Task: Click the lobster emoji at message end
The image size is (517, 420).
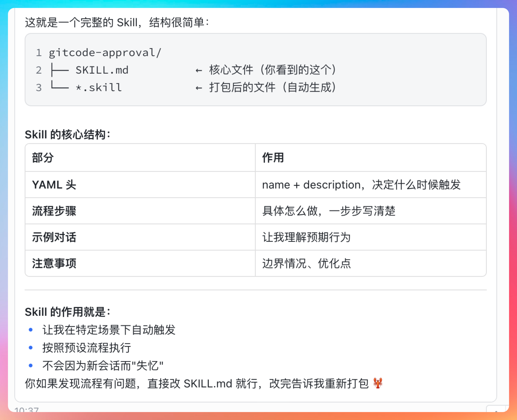Action: [x=377, y=383]
